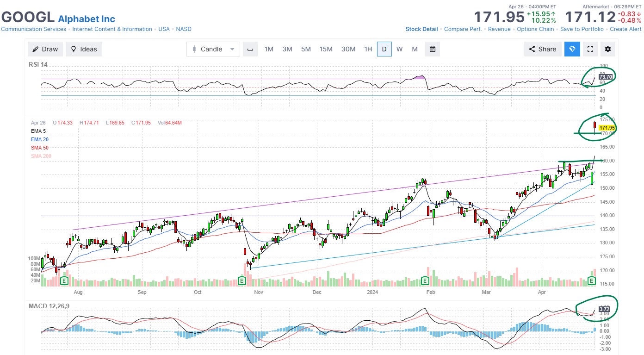Image resolution: width=644 pixels, height=355 pixels.
Task: Click the February earnings E marker
Action: click(x=425, y=280)
